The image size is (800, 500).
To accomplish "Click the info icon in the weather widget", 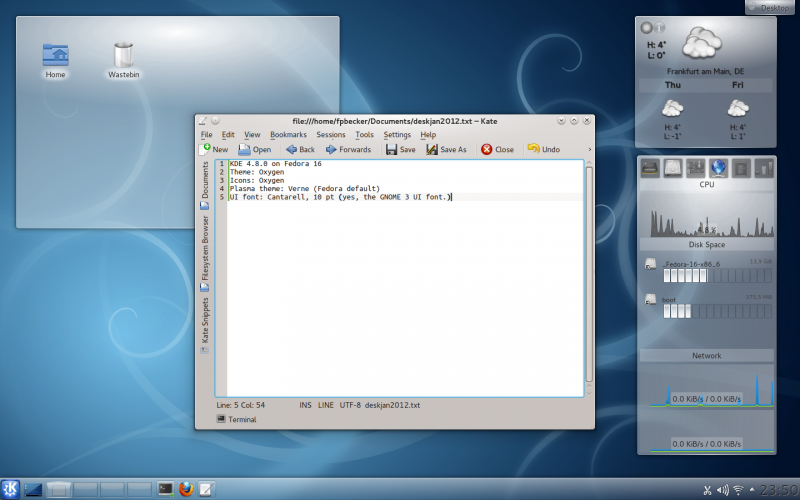I will (660, 27).
